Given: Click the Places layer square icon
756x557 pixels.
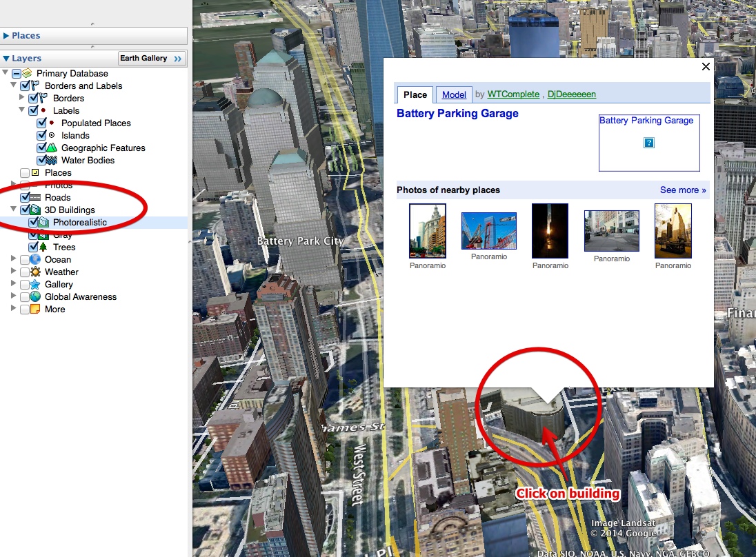Looking at the screenshot, I should pos(35,172).
